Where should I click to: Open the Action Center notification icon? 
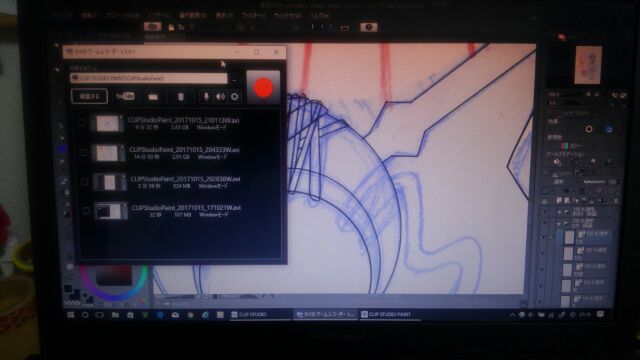(x=600, y=314)
